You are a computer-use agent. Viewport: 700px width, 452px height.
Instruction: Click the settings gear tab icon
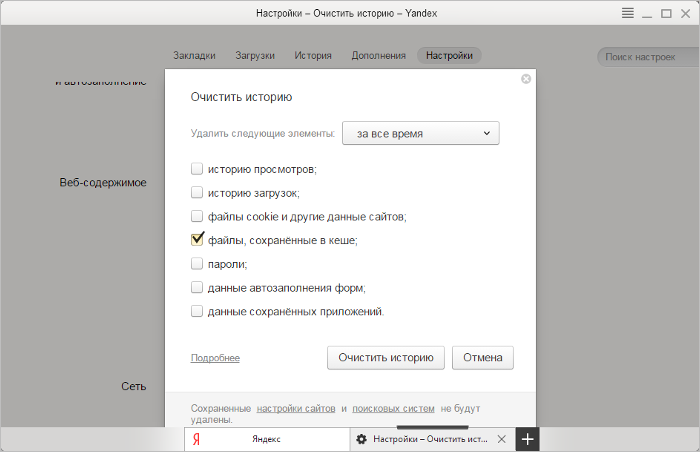[362, 439]
